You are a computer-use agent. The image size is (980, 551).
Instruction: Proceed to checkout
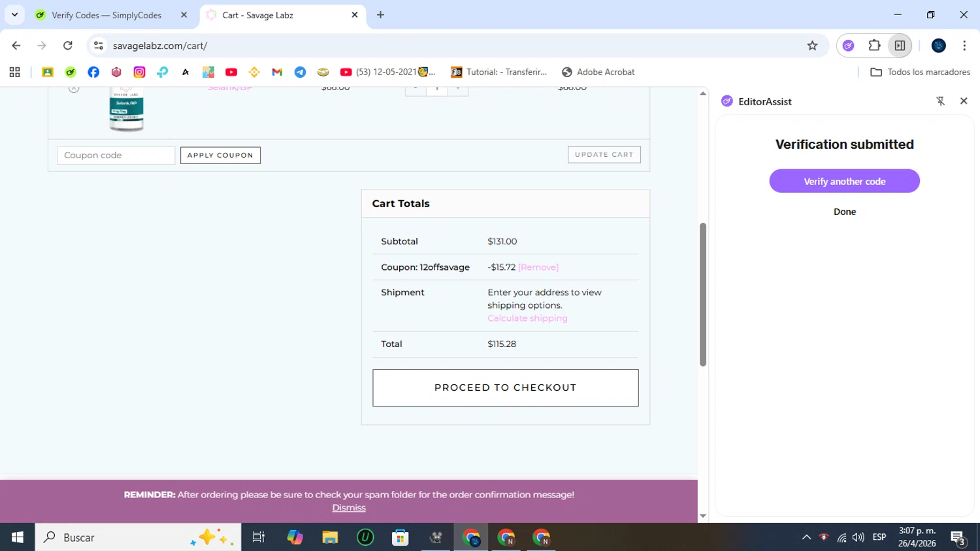506,388
